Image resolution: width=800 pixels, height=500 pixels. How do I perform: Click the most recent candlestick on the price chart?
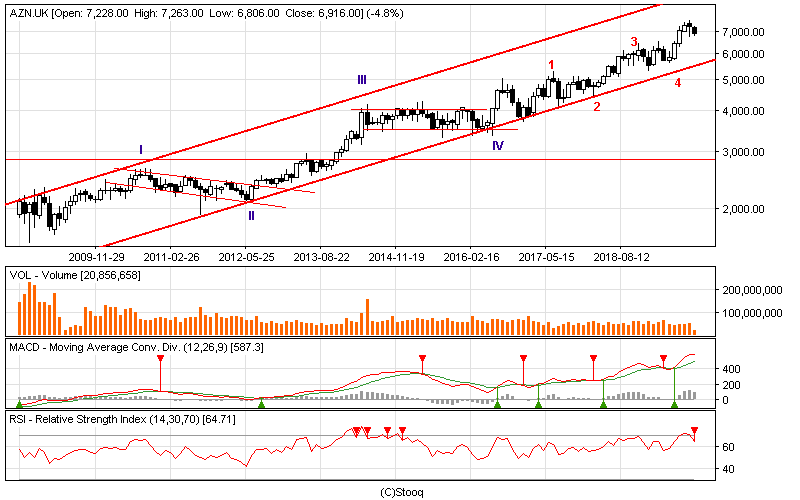coord(694,32)
